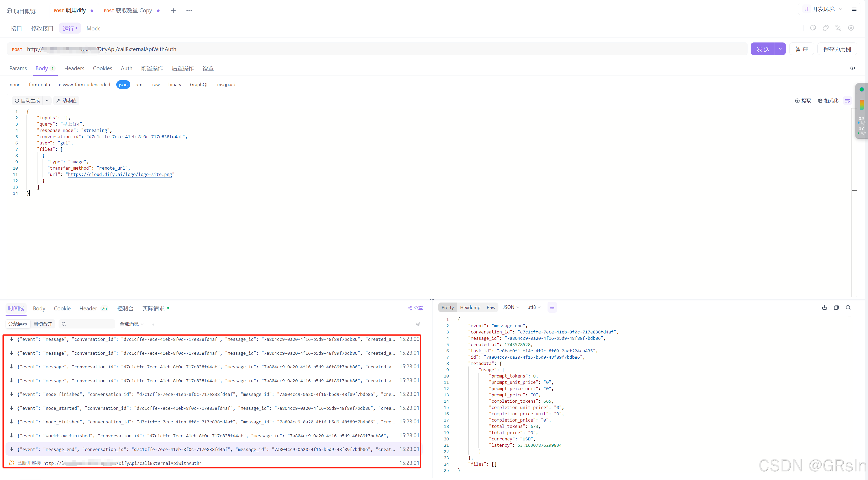Open the 全部消息 filter dropdown
868x480 pixels.
pos(131,324)
